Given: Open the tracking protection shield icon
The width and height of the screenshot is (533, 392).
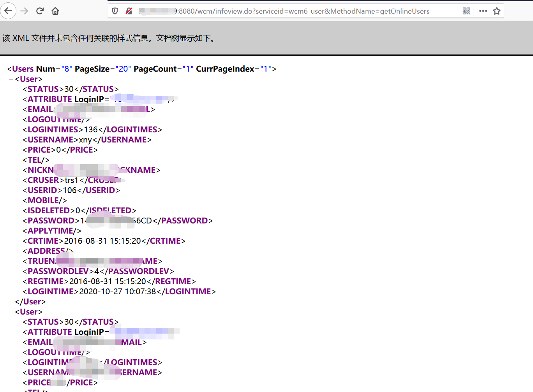Looking at the screenshot, I should (x=115, y=11).
